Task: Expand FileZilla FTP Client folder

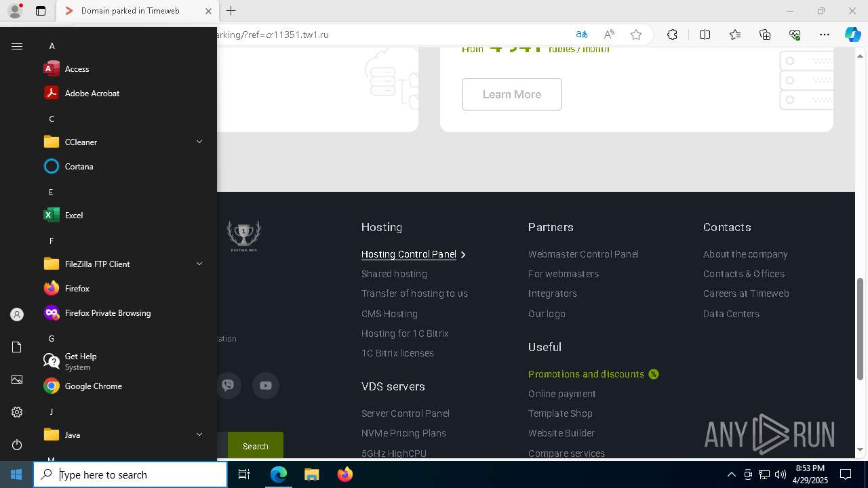Action: (122, 264)
